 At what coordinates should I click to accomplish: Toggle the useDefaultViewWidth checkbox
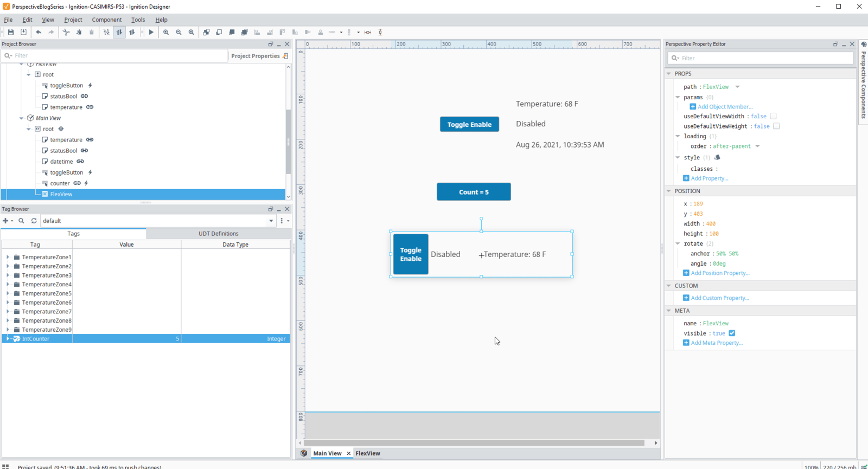(773, 116)
